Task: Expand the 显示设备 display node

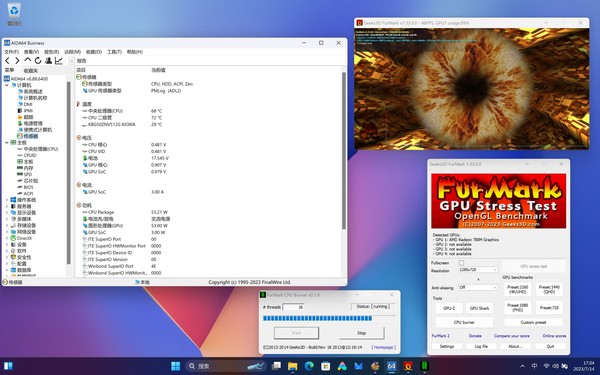Action: click(7, 213)
